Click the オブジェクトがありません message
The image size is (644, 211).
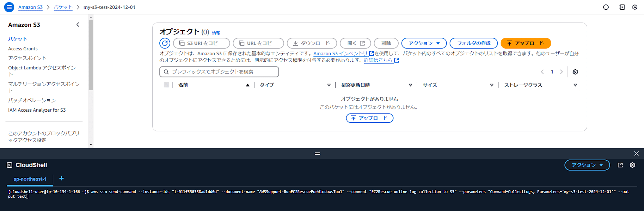(370, 99)
